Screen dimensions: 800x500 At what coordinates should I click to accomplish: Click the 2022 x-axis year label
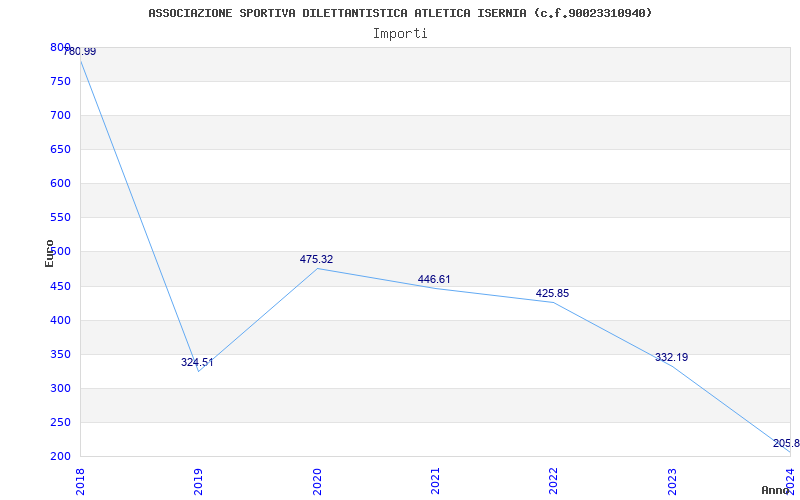[554, 482]
